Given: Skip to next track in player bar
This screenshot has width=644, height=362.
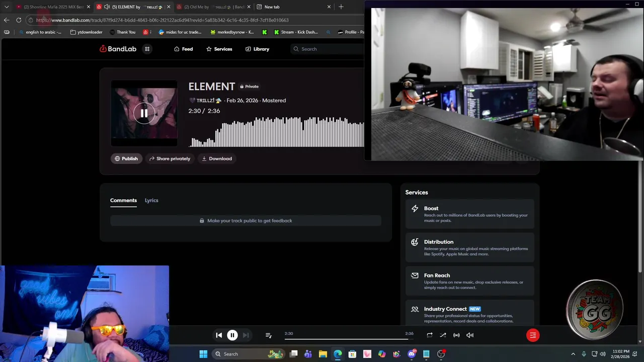Looking at the screenshot, I should tap(246, 335).
